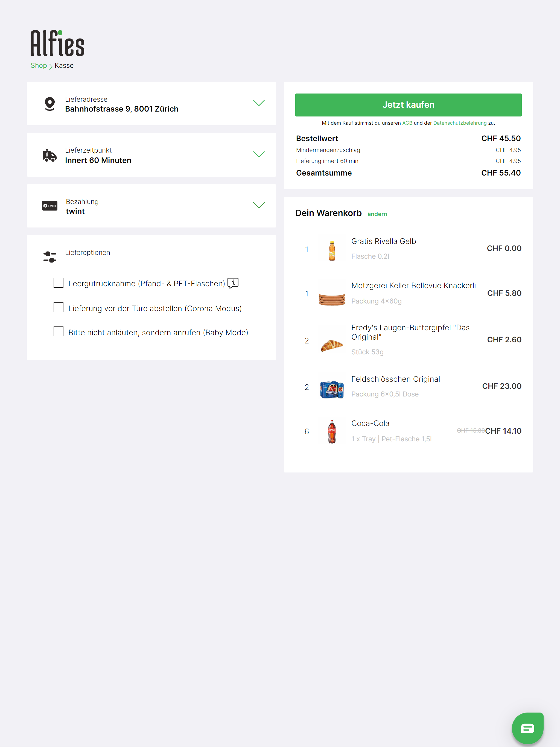Image resolution: width=560 pixels, height=747 pixels.
Task: Click Mindermengenzuschlag fee line
Action: pyautogui.click(x=408, y=150)
